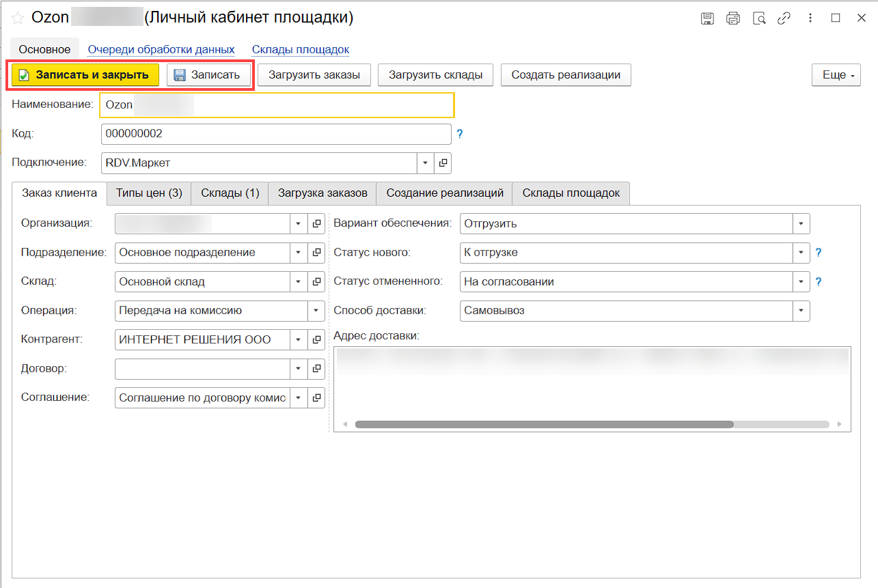The height and width of the screenshot is (588, 878).
Task: Show help for Статус нового field
Action: coord(819,253)
